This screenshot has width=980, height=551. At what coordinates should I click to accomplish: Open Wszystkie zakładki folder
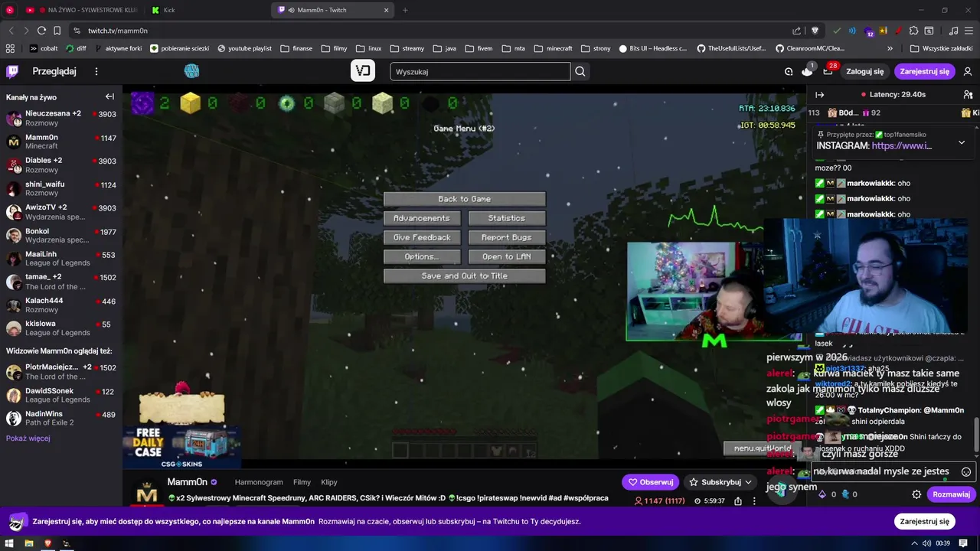[942, 48]
